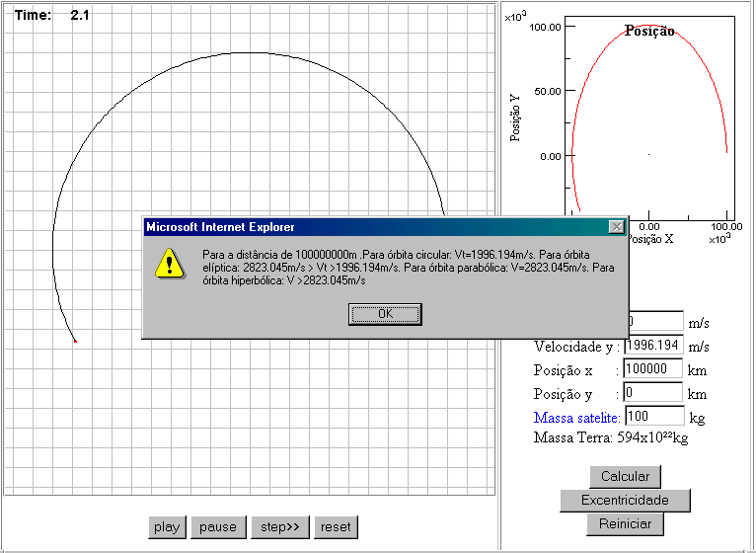The image size is (756, 553).
Task: Click the Posição y label text
Action: coord(563,394)
